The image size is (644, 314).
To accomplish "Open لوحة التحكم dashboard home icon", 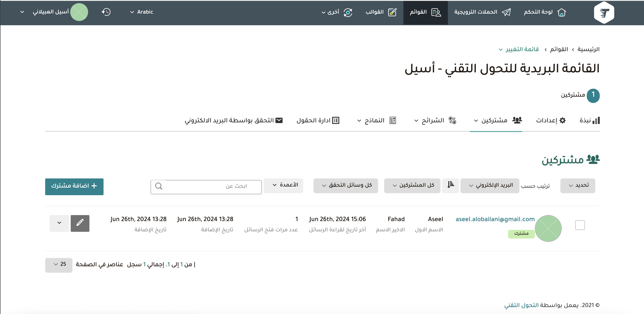I will coord(561,12).
